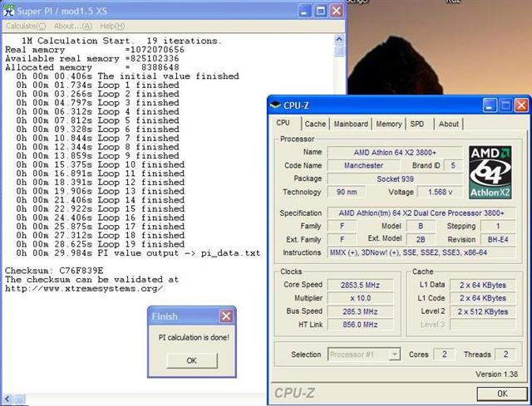Switch to the About tab in CPU-Z

click(449, 124)
